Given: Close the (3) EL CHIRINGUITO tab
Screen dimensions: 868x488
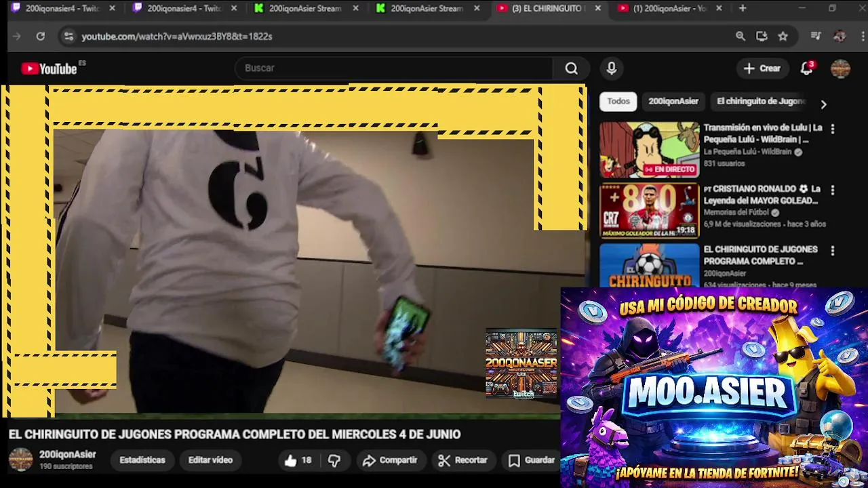Looking at the screenshot, I should click(x=597, y=8).
